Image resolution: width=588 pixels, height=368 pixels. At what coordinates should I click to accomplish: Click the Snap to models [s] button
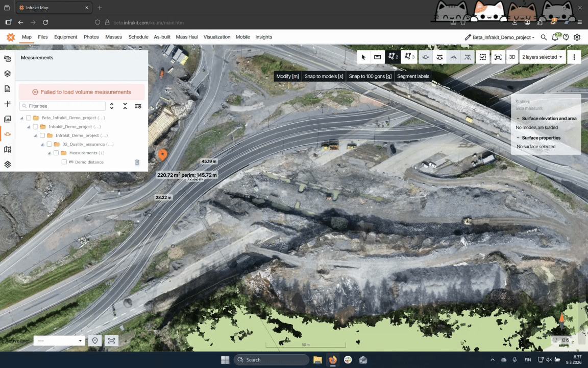click(324, 76)
